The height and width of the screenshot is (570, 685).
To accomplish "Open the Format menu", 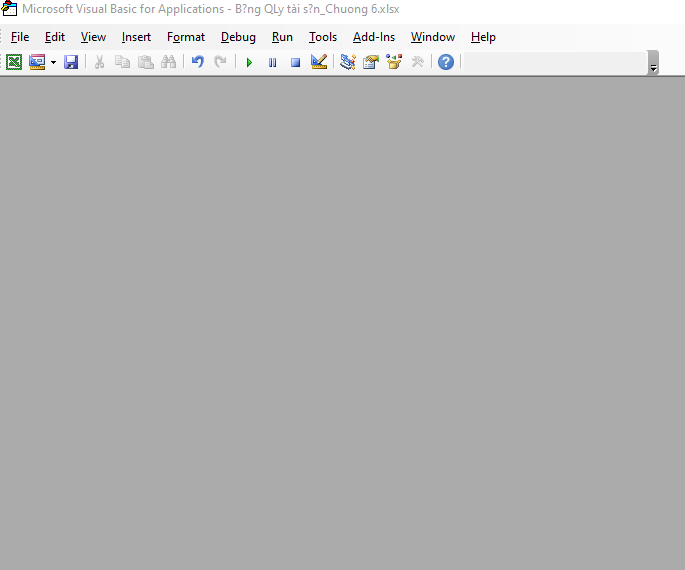I will pyautogui.click(x=186, y=37).
